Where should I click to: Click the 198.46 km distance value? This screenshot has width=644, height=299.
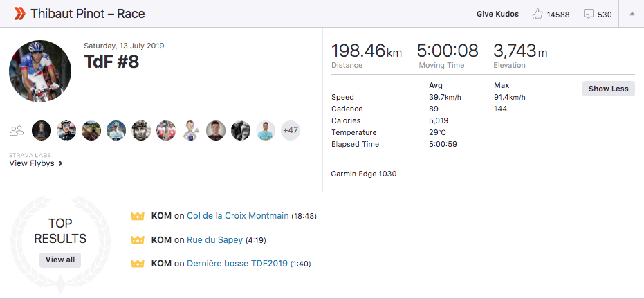(x=367, y=51)
